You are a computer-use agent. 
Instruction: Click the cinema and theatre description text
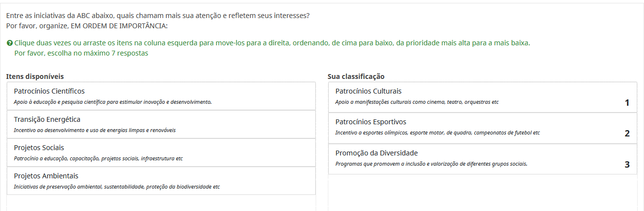[417, 102]
